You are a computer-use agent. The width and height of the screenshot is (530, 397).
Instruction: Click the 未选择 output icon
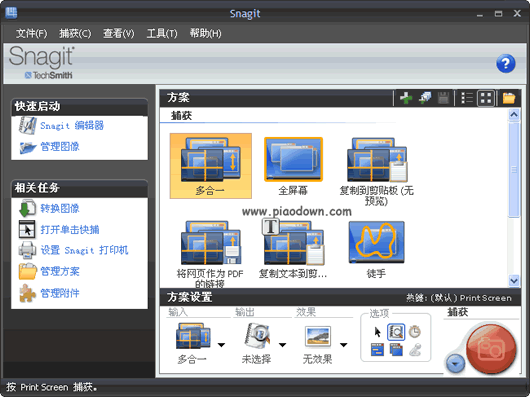click(x=257, y=336)
